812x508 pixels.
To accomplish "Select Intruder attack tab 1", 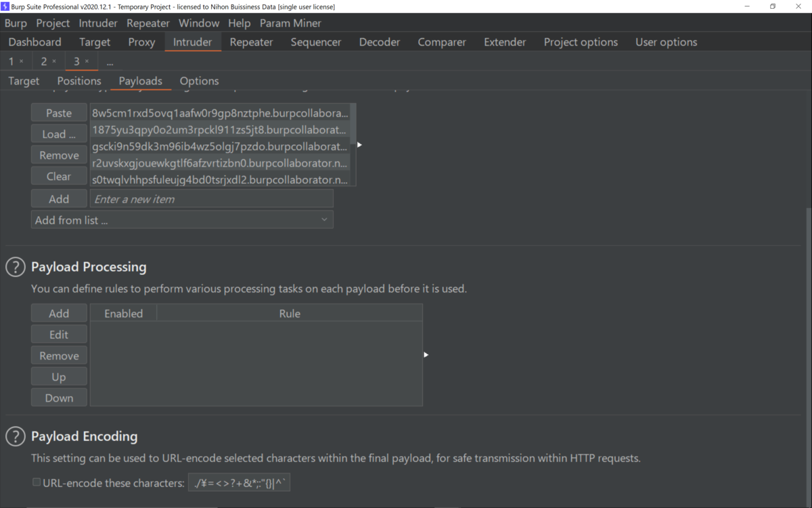I will pos(11,62).
